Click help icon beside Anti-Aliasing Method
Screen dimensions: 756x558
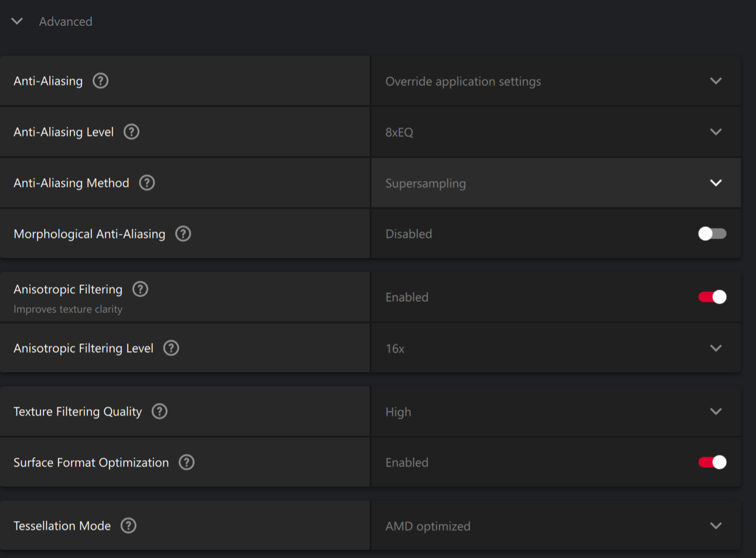pos(147,183)
